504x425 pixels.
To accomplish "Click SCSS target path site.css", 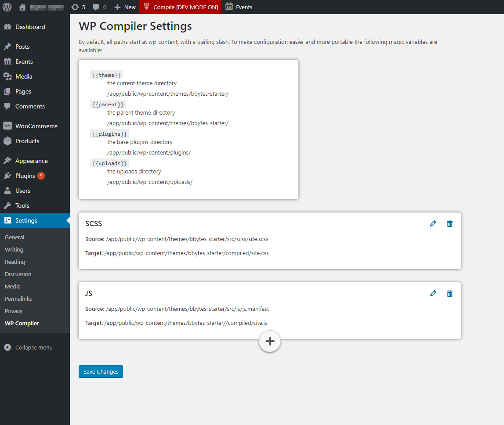I will [x=186, y=253].
